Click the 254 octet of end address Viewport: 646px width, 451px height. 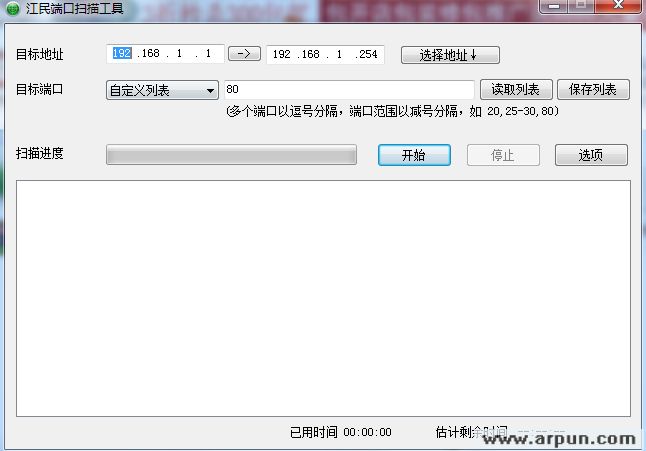tap(368, 54)
